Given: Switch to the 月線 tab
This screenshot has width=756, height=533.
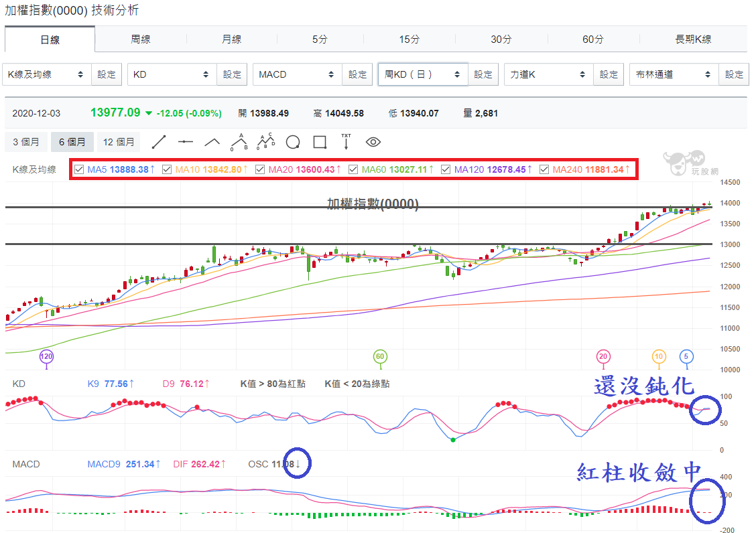Looking at the screenshot, I should coord(231,39).
